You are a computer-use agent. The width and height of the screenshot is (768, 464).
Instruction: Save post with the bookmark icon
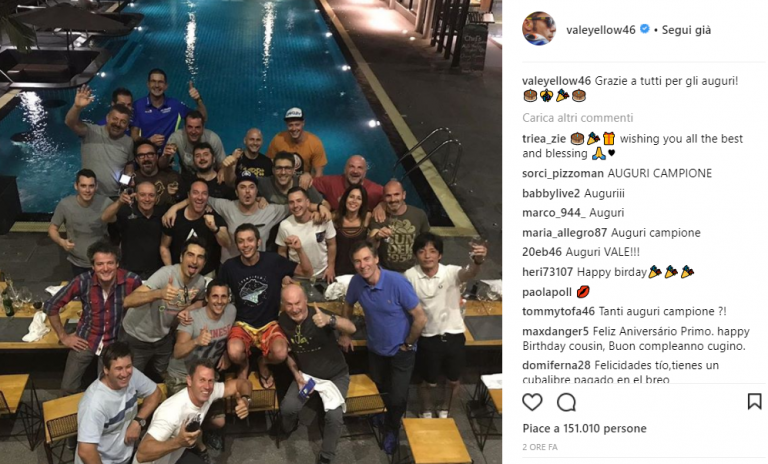(x=754, y=402)
